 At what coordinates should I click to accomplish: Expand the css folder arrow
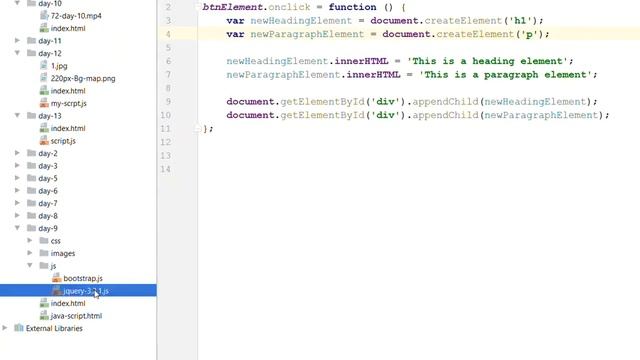point(30,240)
